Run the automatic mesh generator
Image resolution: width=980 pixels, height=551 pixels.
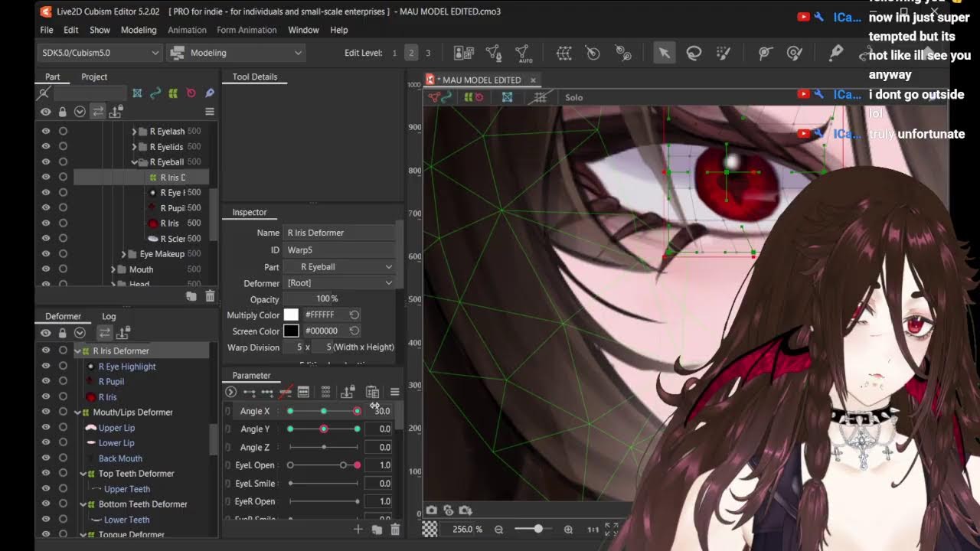point(523,53)
